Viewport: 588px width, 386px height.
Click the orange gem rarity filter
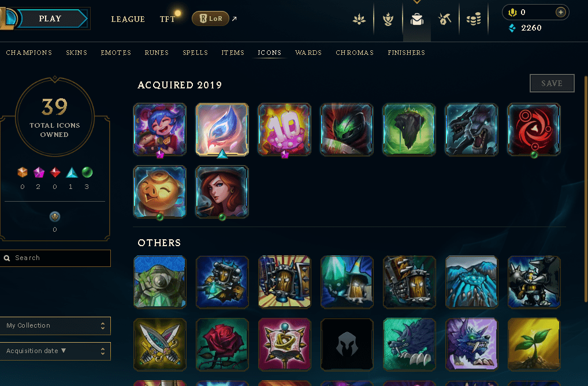23,172
